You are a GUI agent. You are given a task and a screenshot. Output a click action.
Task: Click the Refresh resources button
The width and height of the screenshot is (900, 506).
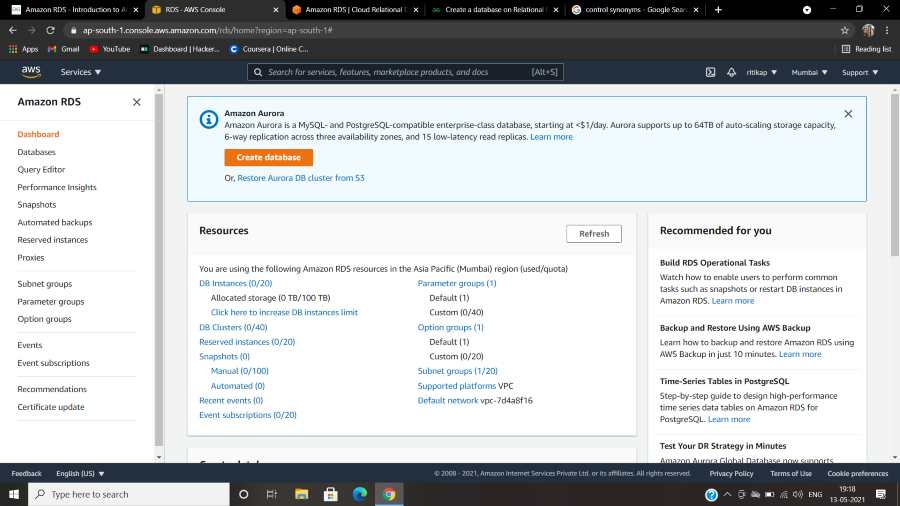[593, 233]
